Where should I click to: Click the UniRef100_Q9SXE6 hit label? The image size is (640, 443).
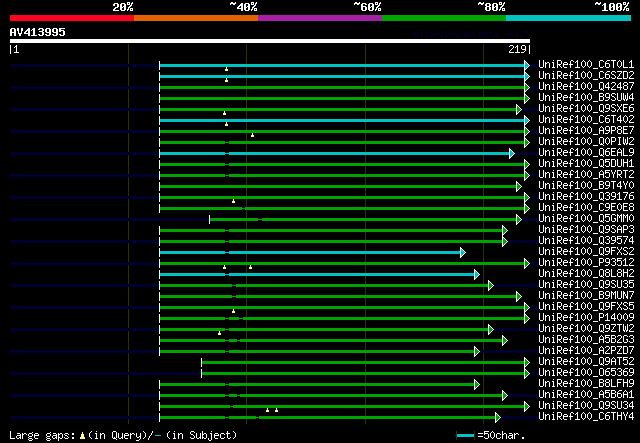[586, 109]
